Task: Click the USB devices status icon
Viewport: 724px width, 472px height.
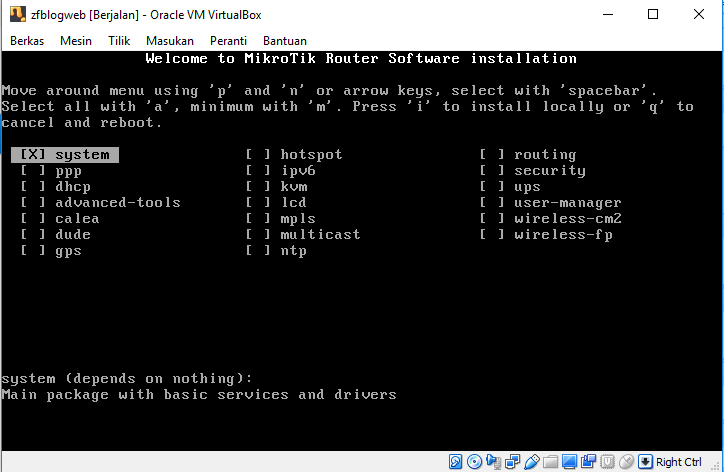Action: tap(531, 461)
